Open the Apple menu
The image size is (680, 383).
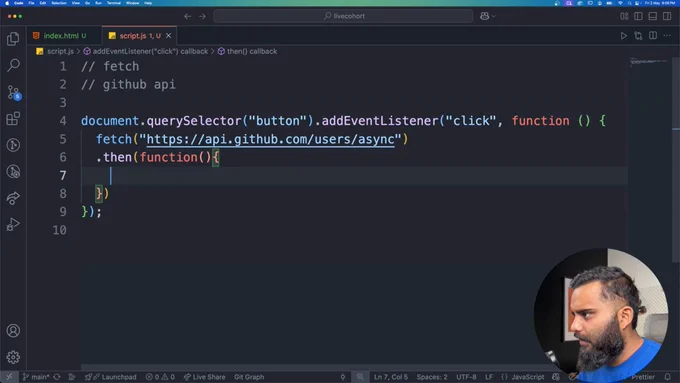point(7,3)
